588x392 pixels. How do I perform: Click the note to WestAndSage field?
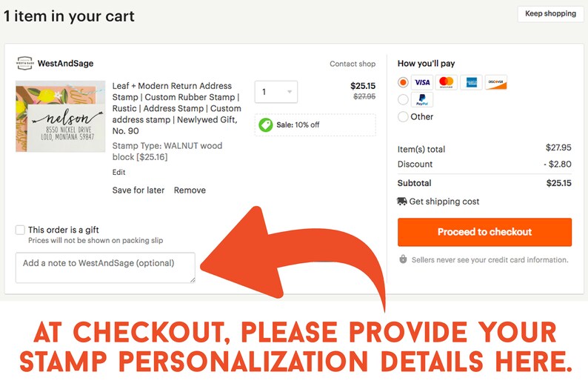tap(105, 268)
